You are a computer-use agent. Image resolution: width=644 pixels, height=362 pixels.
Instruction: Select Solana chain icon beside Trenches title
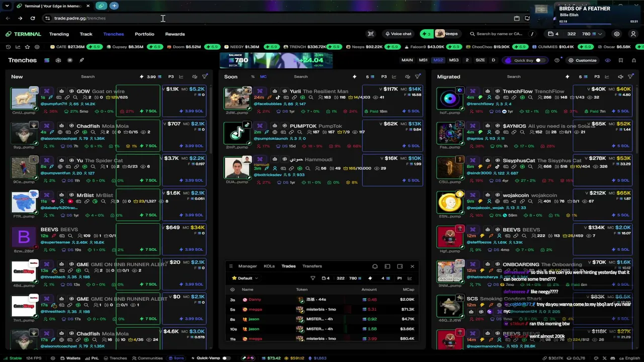[47, 60]
